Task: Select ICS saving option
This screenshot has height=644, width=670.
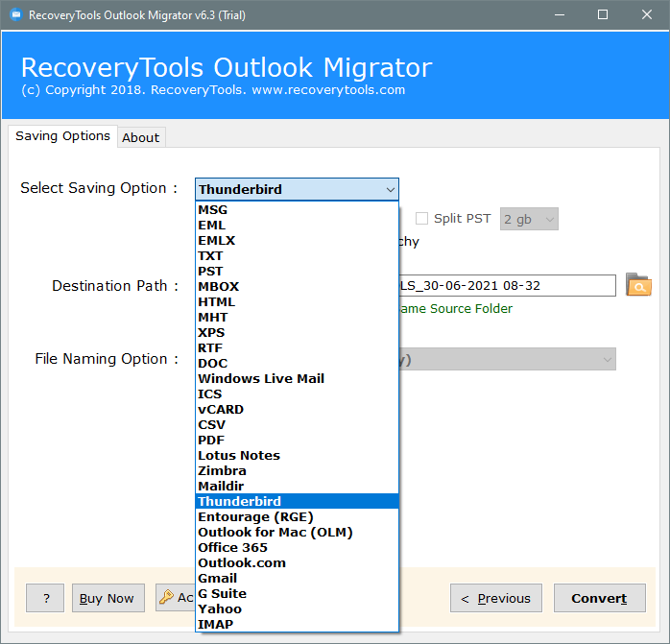Action: click(297, 394)
